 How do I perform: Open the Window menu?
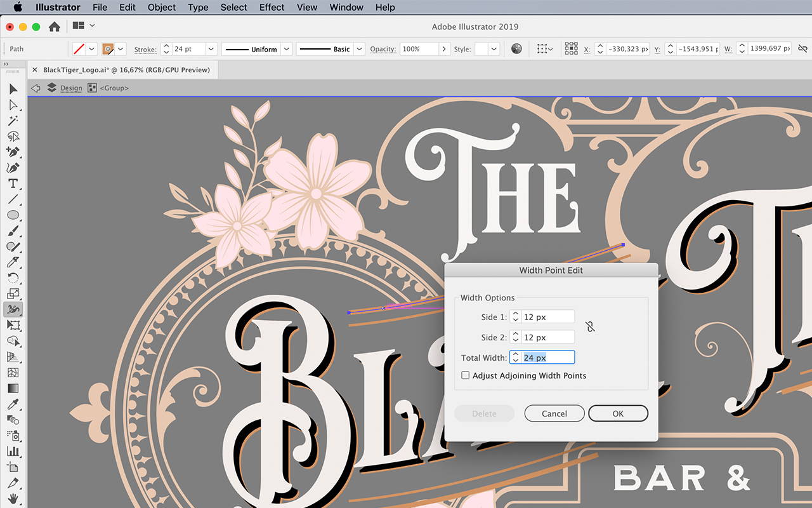[346, 8]
